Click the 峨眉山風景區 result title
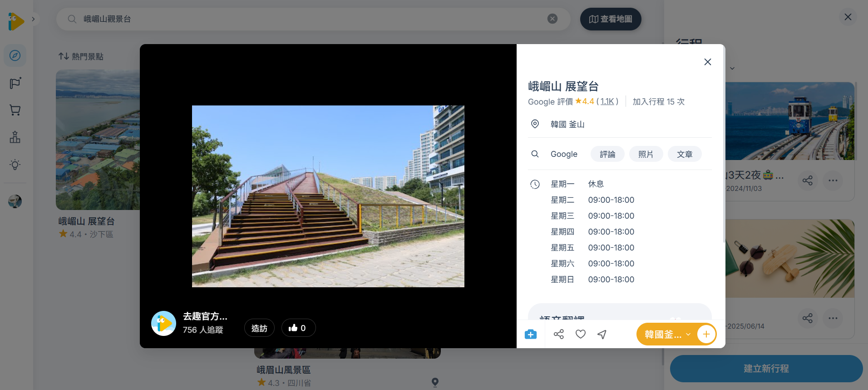This screenshot has width=868, height=390. click(x=284, y=370)
